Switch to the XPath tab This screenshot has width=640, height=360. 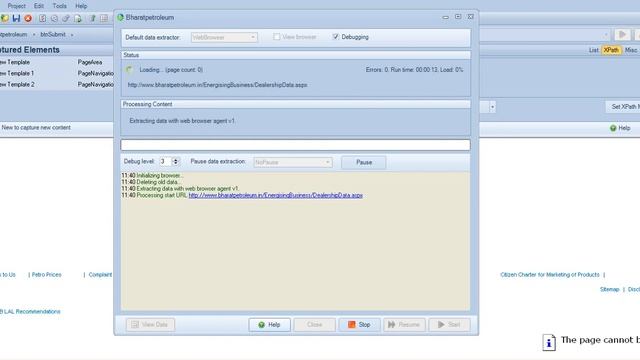[611, 50]
